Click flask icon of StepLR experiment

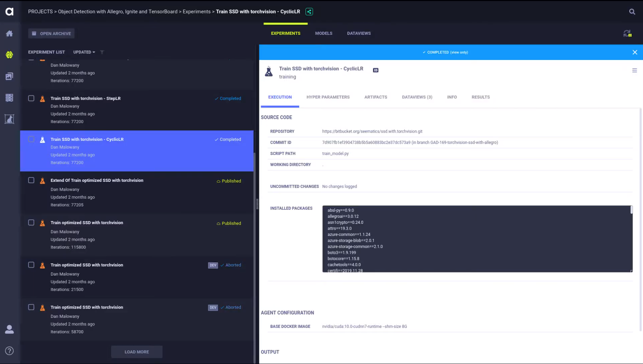[42, 99]
